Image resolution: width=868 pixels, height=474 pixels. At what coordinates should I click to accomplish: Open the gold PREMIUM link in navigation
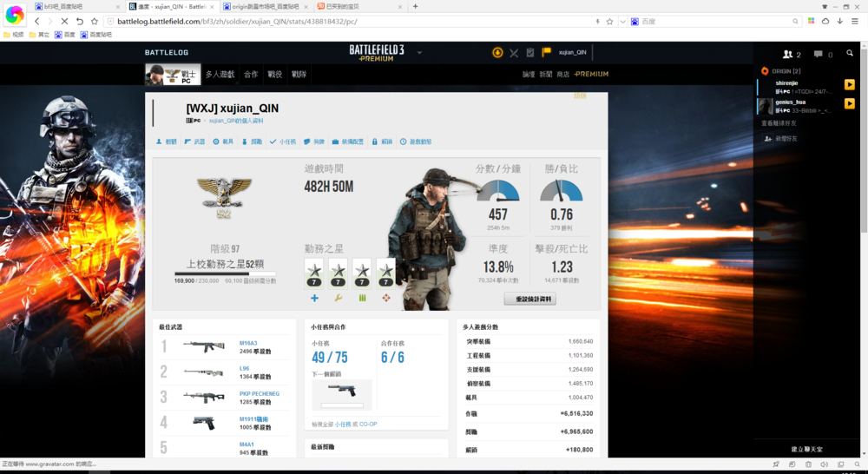pos(591,74)
